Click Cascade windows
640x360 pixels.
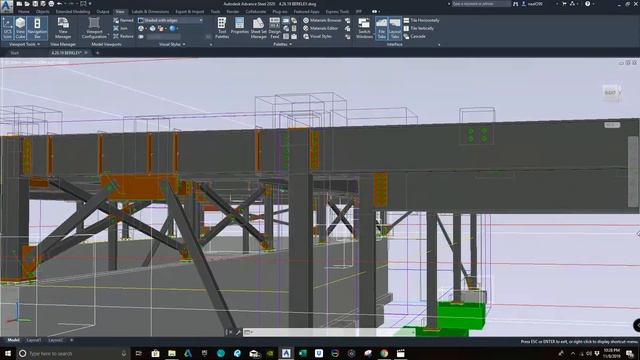(415, 36)
